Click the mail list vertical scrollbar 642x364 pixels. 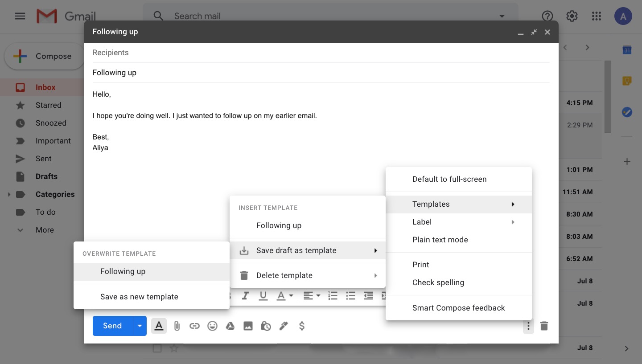click(607, 96)
